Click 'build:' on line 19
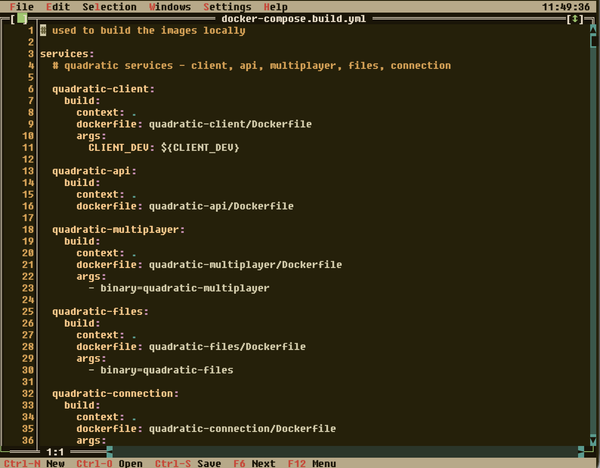This screenshot has width=600, height=468. pos(82,241)
